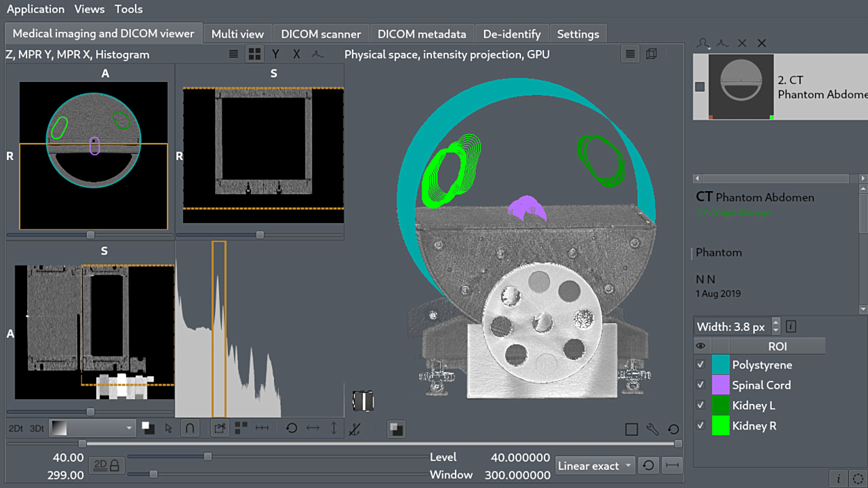This screenshot has width=868, height=488.
Task: Activate the dashed-rectangle scissors crop tool
Action: click(220, 428)
